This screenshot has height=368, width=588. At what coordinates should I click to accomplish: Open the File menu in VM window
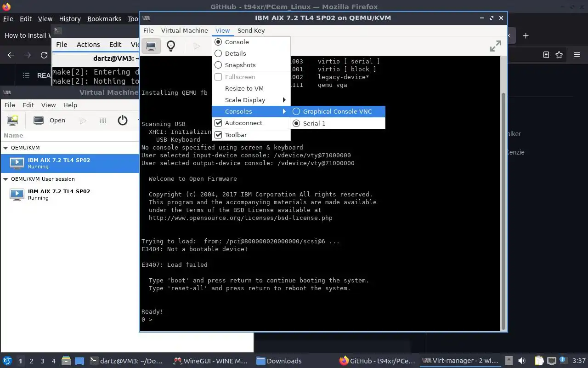pyautogui.click(x=148, y=30)
